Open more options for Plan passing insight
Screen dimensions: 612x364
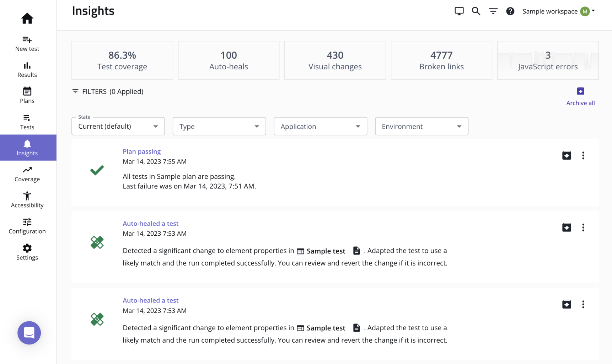pos(583,155)
